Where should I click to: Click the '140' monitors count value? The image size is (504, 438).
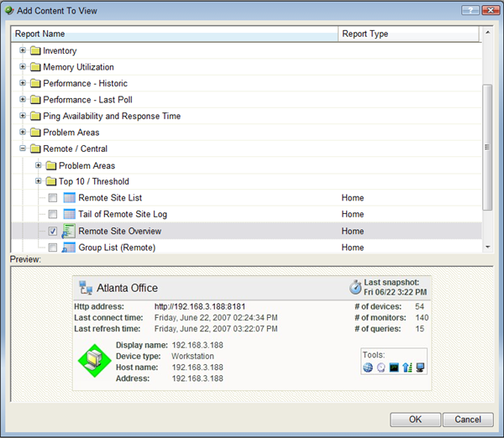tap(422, 317)
